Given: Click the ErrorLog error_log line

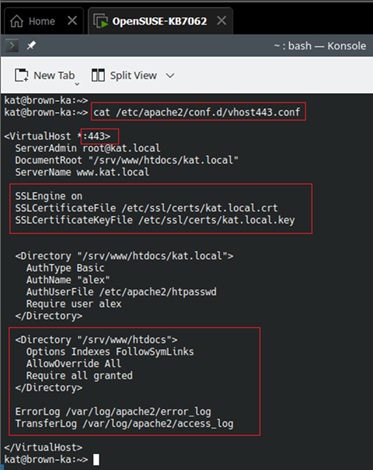Looking at the screenshot, I should point(113,412).
